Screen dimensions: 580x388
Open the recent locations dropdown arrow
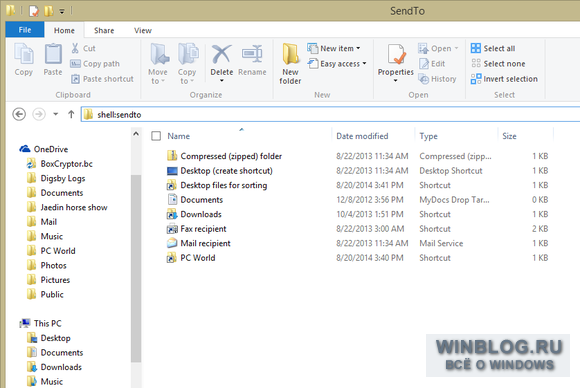(55, 114)
